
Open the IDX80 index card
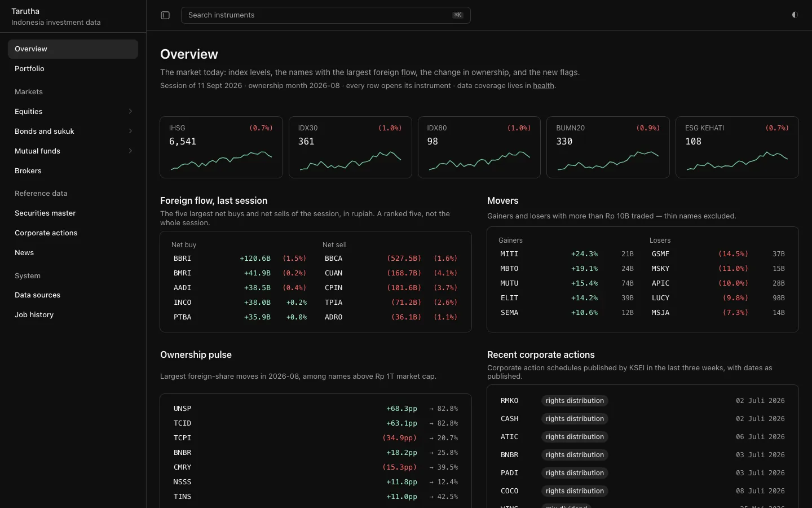(479, 147)
